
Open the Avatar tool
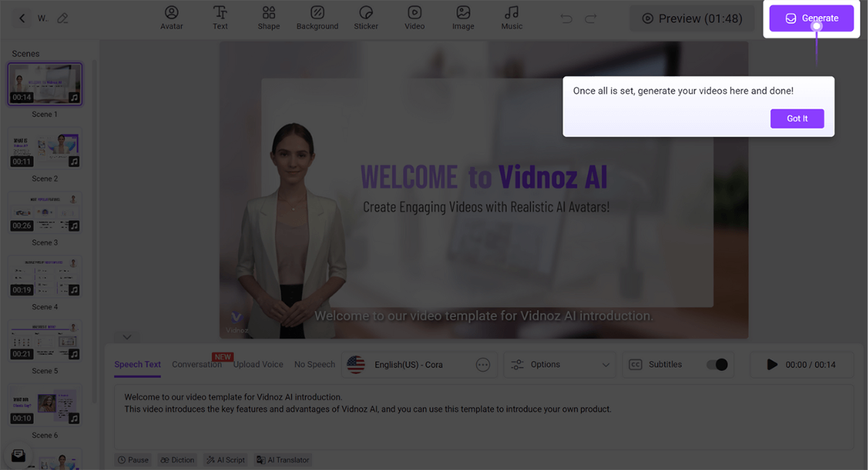171,18
